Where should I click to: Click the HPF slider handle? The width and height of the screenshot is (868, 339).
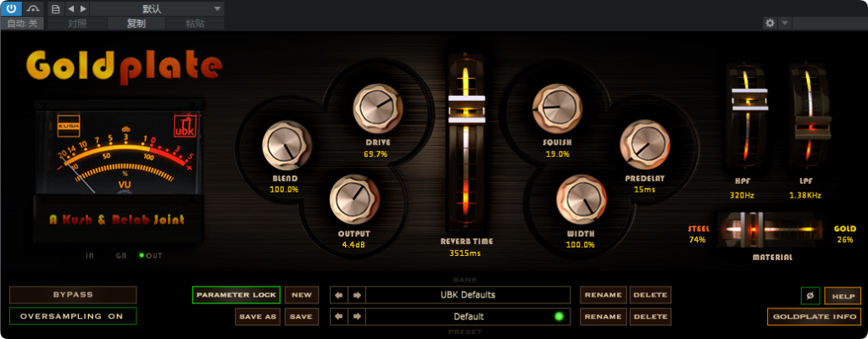click(749, 99)
